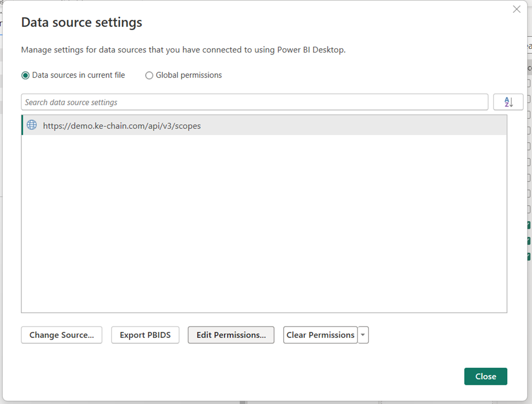Toggle the first green checked checkbox behind the dialog
Image resolution: width=532 pixels, height=404 pixels.
coord(528,225)
